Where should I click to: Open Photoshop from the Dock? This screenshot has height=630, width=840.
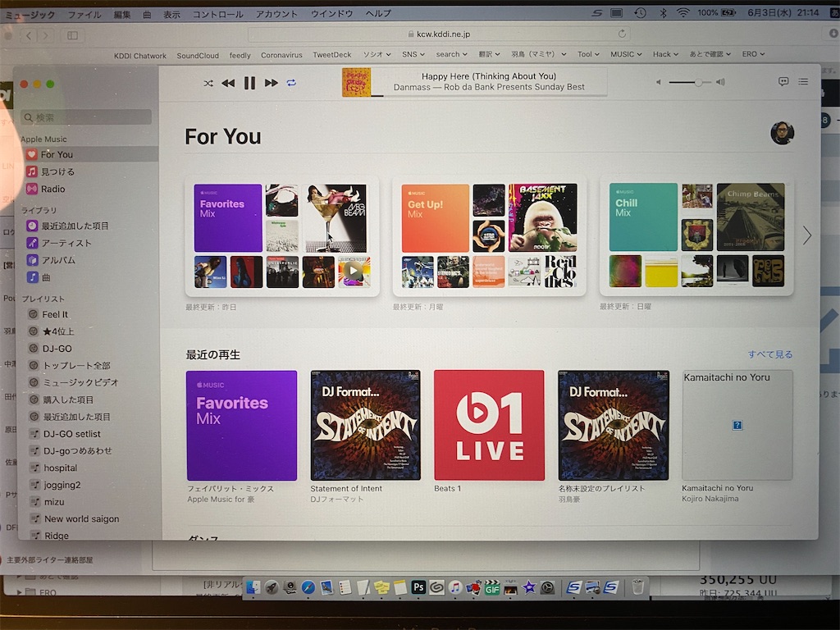[418, 587]
